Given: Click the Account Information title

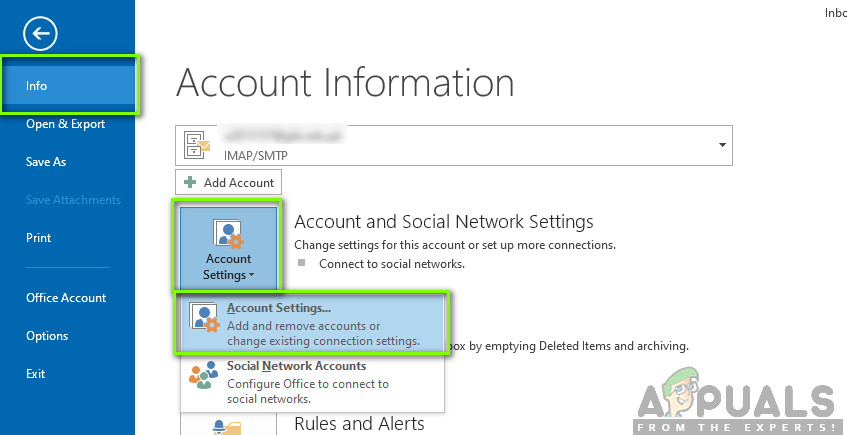Looking at the screenshot, I should pos(345,83).
